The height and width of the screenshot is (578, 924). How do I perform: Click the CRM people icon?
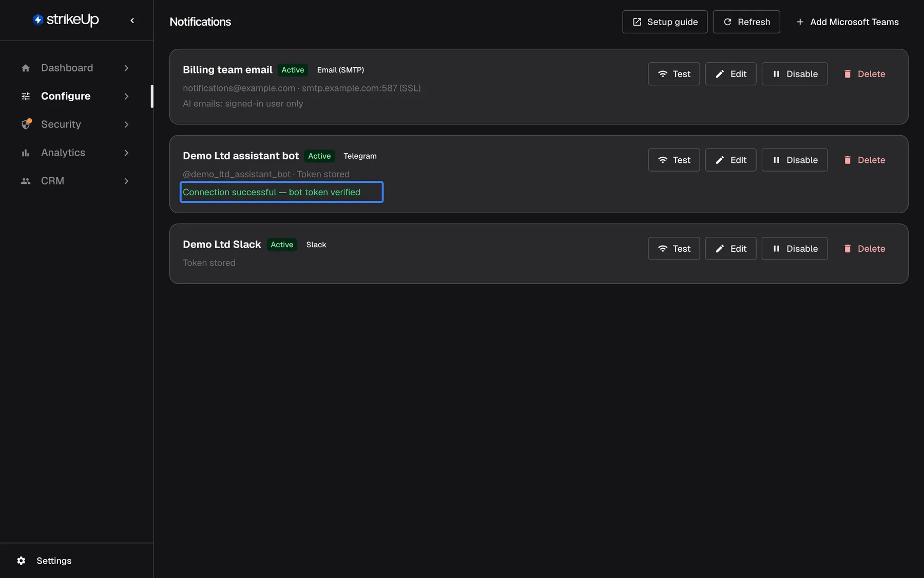pyautogui.click(x=26, y=181)
